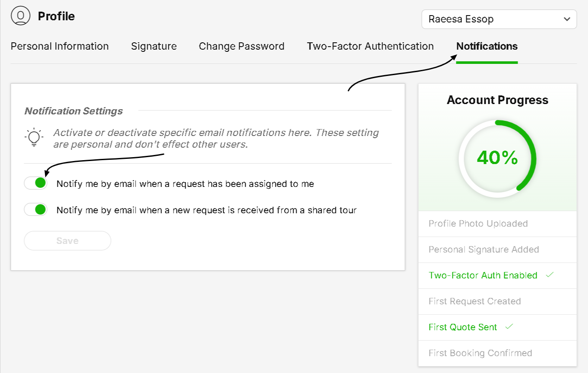The height and width of the screenshot is (373, 588).
Task: Click Personal Signature Added item
Action: pyautogui.click(x=484, y=250)
